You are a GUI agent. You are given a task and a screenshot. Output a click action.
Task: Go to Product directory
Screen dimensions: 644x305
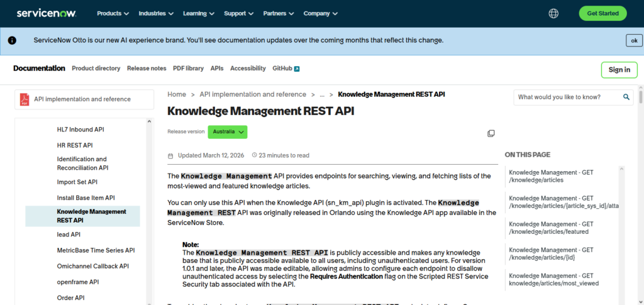(96, 69)
